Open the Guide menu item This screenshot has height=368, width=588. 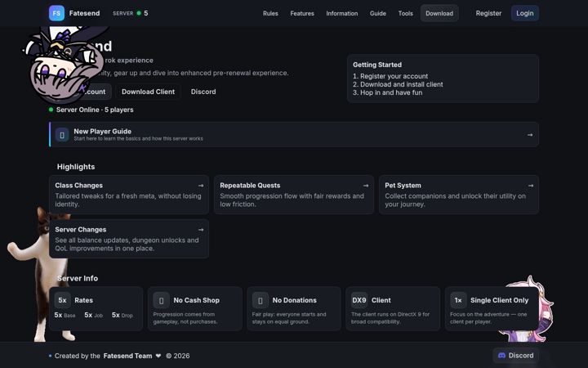coord(378,13)
